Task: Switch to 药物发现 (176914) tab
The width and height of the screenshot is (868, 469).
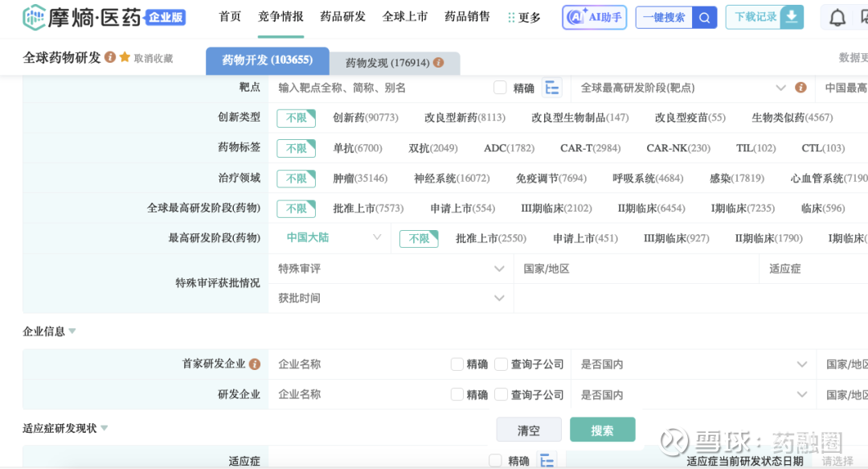Action: click(395, 63)
